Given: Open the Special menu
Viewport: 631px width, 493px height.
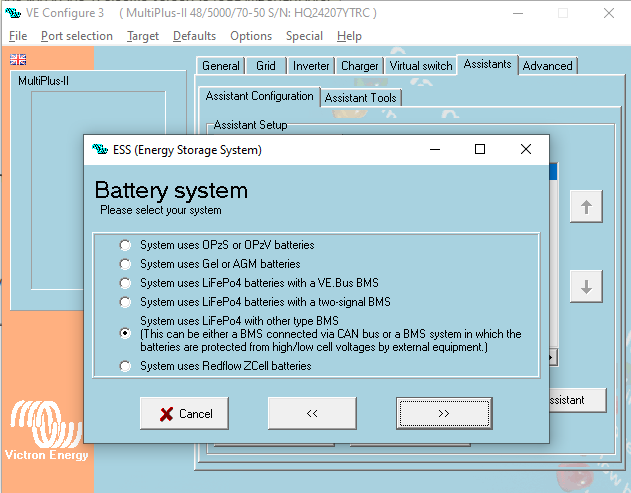Looking at the screenshot, I should 304,36.
